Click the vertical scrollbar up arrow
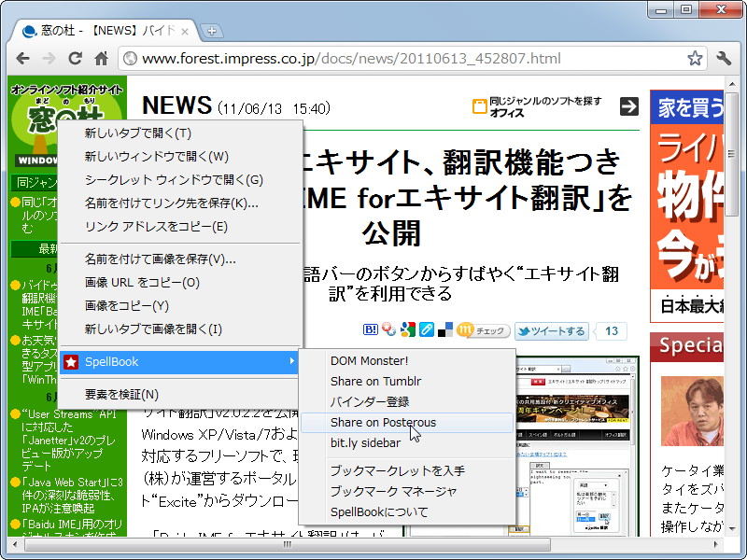Image resolution: width=747 pixels, height=560 pixels. click(732, 84)
